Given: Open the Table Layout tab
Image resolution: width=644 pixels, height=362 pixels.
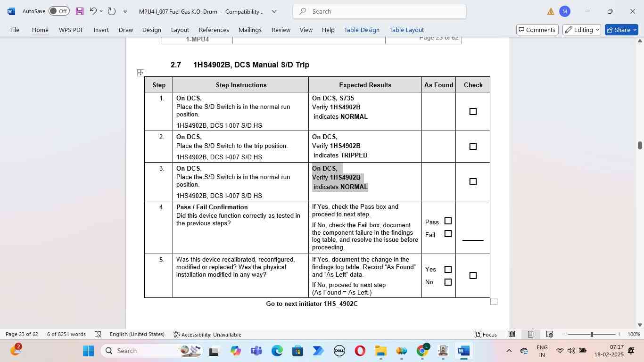Looking at the screenshot, I should (x=406, y=30).
